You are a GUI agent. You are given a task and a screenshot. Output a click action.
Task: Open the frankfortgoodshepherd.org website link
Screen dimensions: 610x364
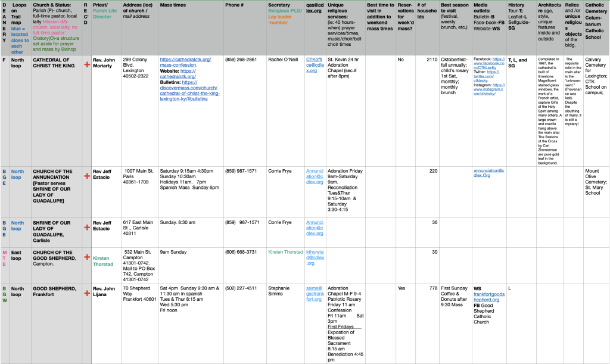488,297
